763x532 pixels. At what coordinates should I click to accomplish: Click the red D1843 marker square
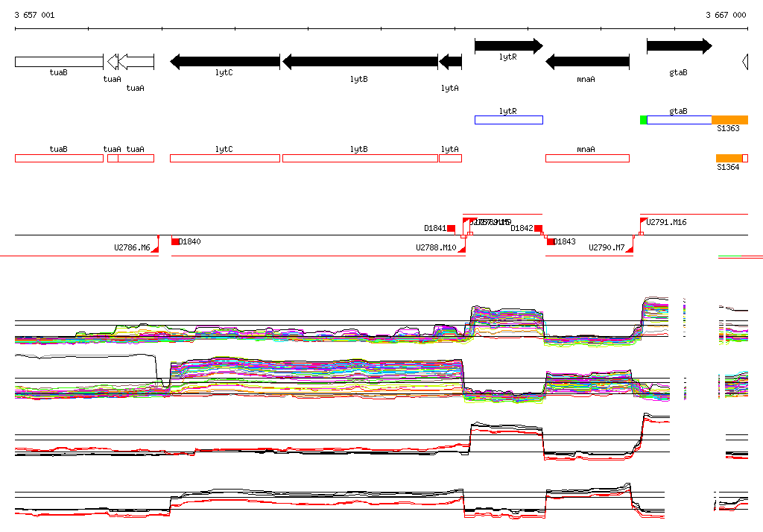(551, 241)
